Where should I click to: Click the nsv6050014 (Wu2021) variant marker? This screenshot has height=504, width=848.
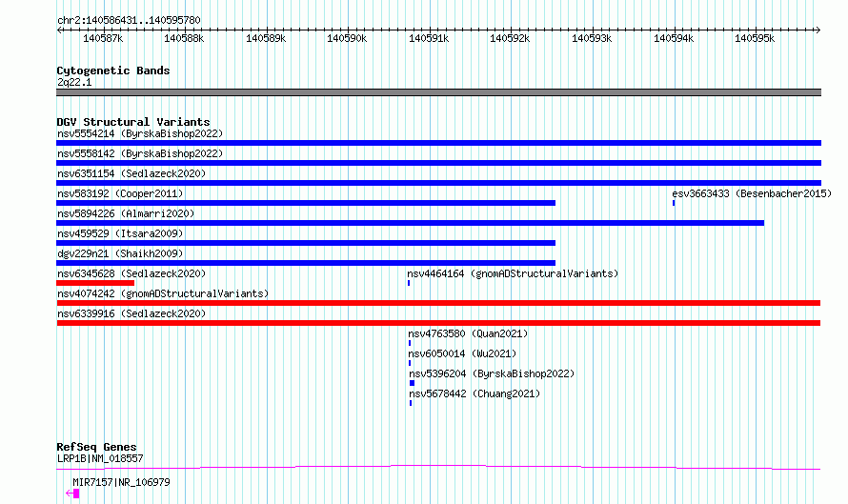(410, 363)
